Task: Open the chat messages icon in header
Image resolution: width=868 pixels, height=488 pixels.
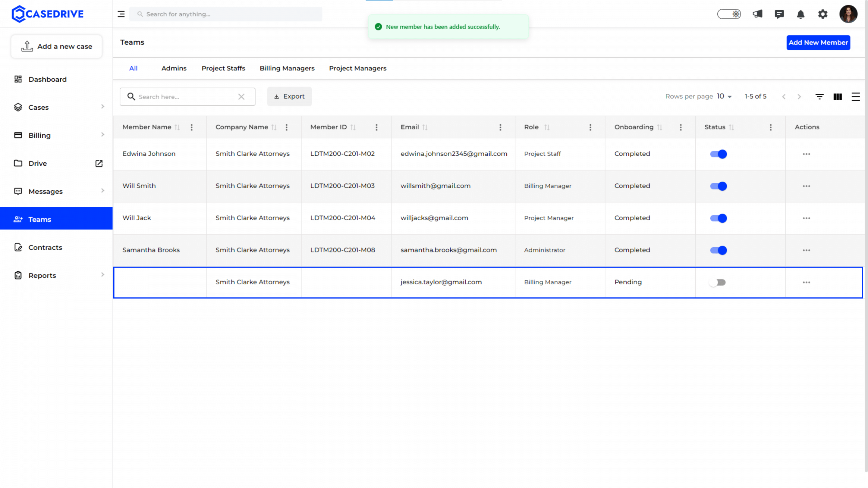Action: pos(779,14)
